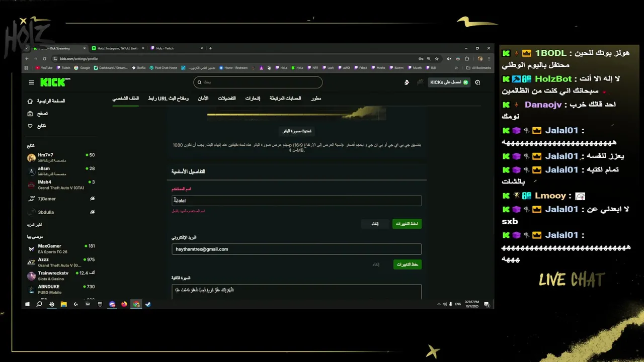Open the Browse sidebar item
Viewport: 644px width, 362px height.
[38, 114]
